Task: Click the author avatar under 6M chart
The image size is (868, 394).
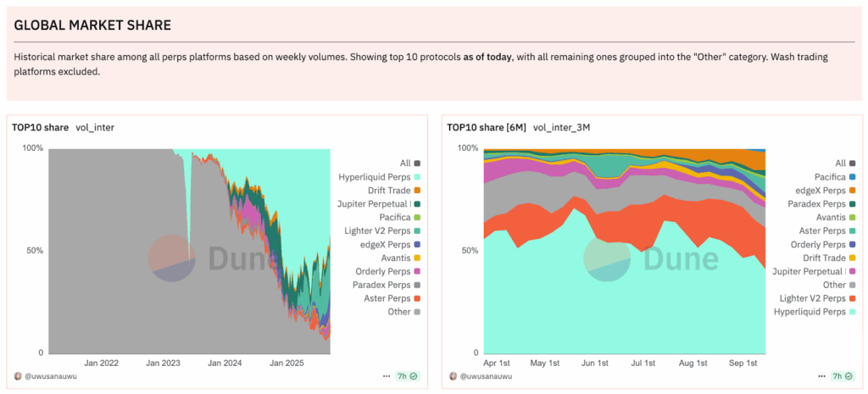Action: (x=453, y=375)
